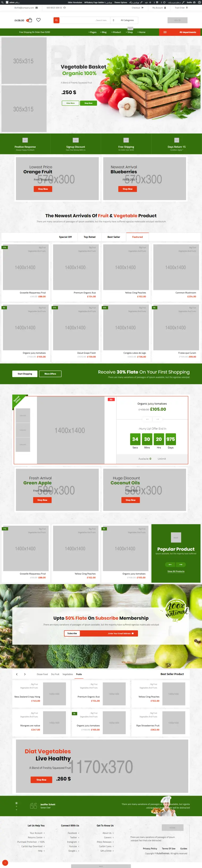Open Slider Revolution in admin bar
202x868 pixels.
pyautogui.click(x=75, y=2)
